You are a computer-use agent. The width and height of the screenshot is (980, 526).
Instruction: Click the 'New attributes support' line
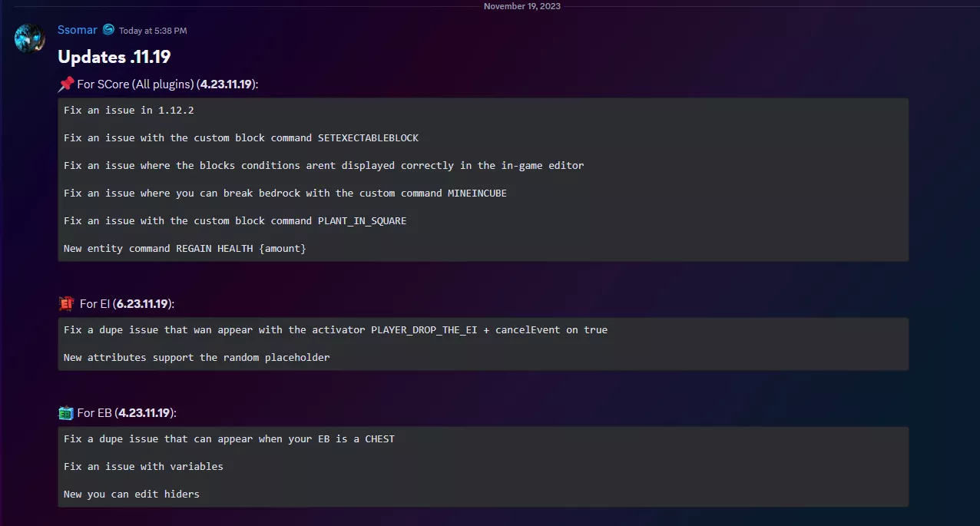[197, 358]
